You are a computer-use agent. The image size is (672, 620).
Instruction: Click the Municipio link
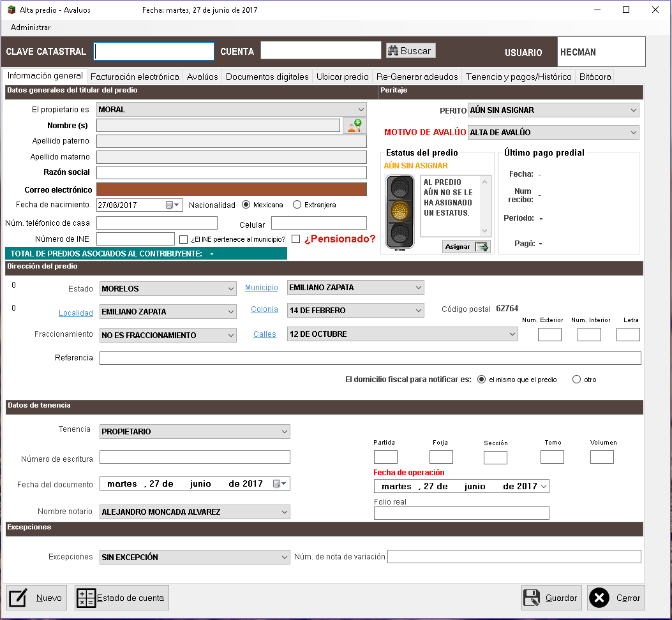(262, 288)
